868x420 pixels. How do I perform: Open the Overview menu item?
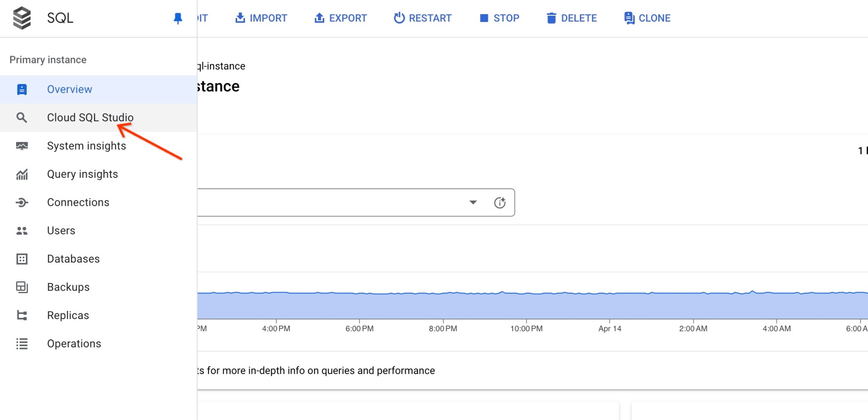click(x=70, y=90)
